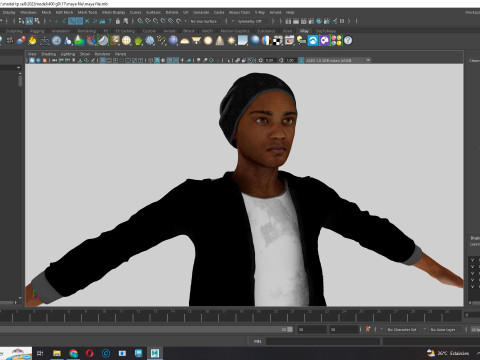
Task: Open the viewport Lighting menu
Action: (68, 54)
